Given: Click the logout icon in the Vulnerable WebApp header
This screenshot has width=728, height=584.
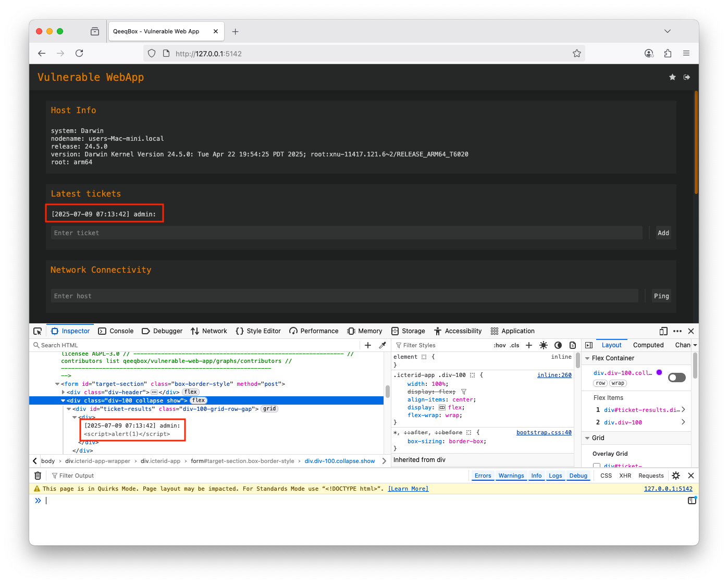Looking at the screenshot, I should (687, 77).
